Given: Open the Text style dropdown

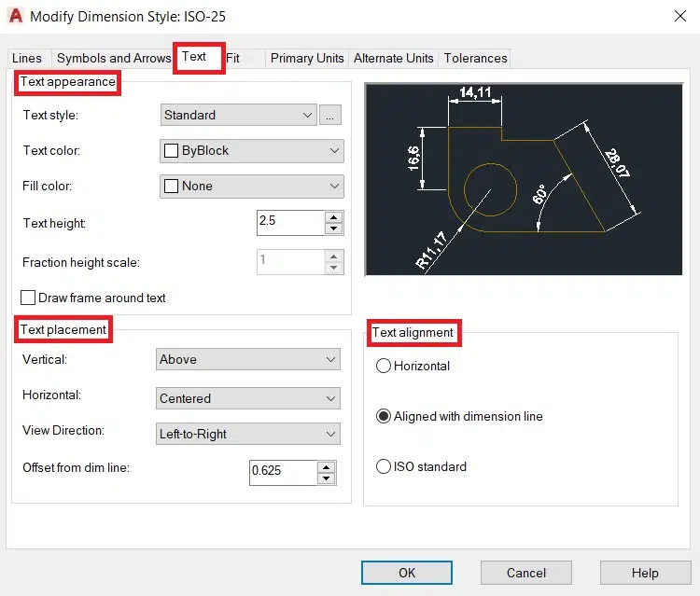Looking at the screenshot, I should click(239, 115).
